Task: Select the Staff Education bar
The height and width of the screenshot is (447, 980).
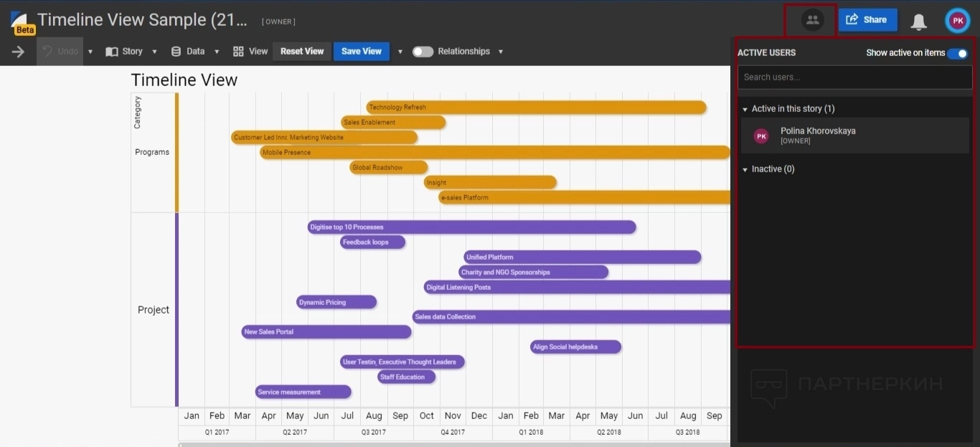Action: [x=406, y=377]
